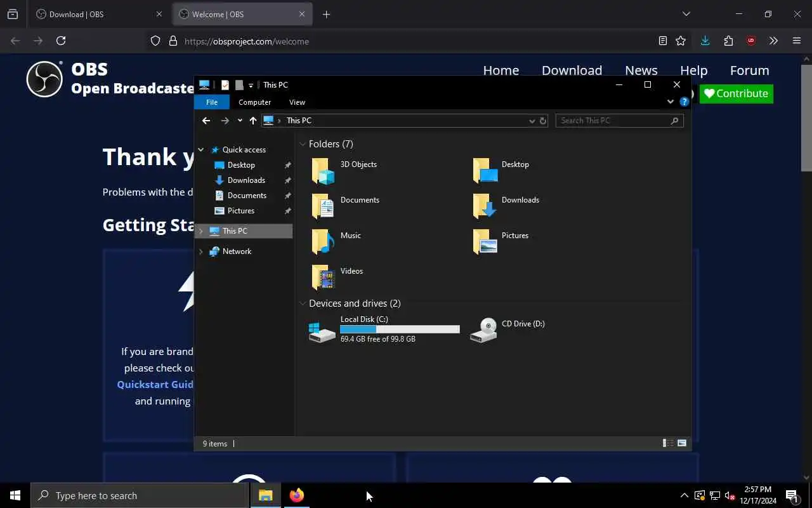
Task: Open the File menu in Explorer
Action: (x=212, y=102)
